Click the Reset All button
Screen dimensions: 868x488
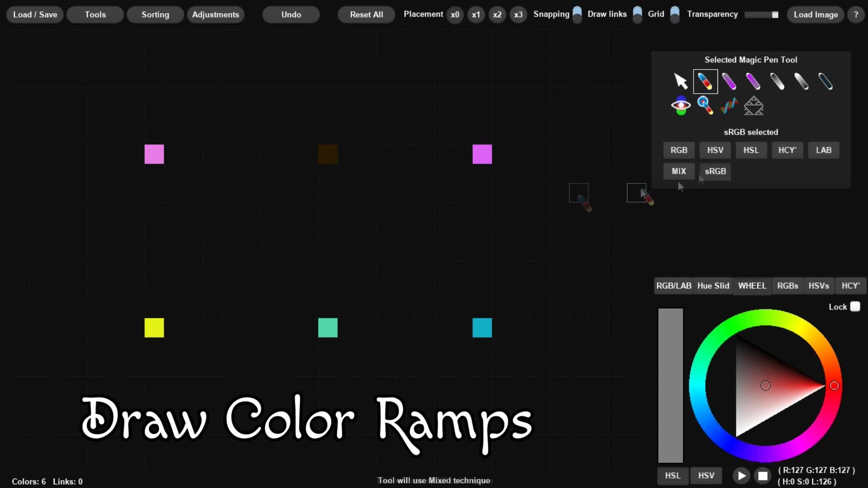366,14
